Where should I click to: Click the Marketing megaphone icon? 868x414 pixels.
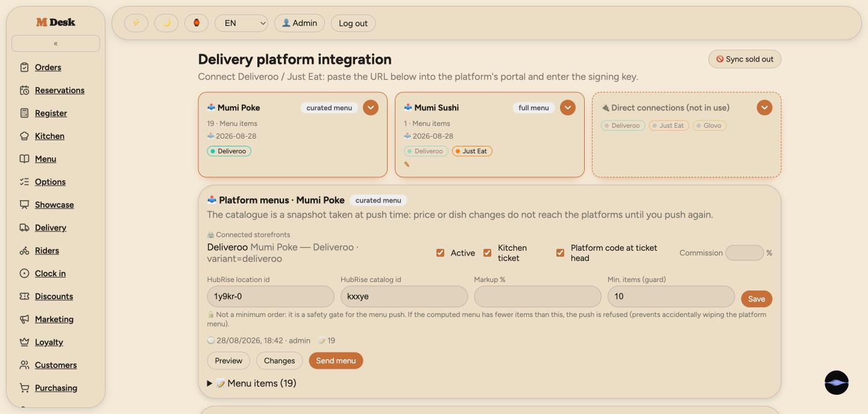[24, 319]
